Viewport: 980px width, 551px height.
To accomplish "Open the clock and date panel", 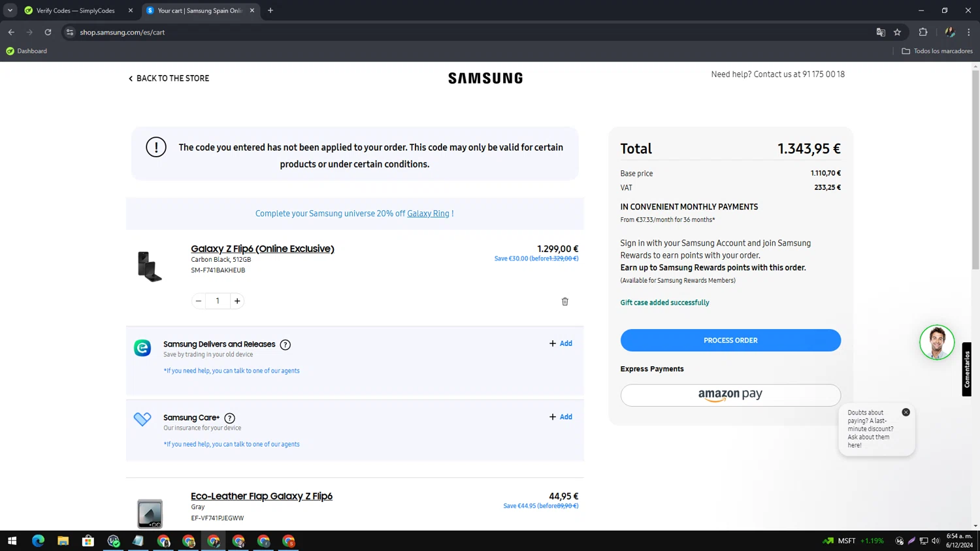I will (x=959, y=541).
